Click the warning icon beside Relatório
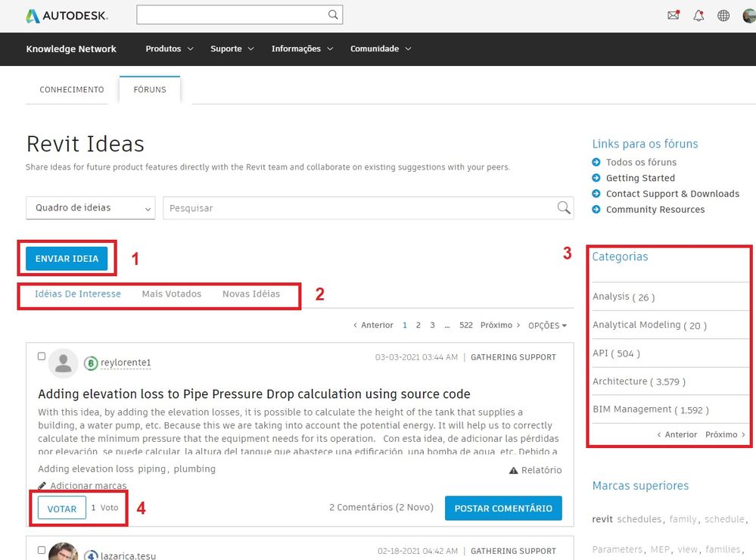This screenshot has height=560, width=756. point(514,470)
